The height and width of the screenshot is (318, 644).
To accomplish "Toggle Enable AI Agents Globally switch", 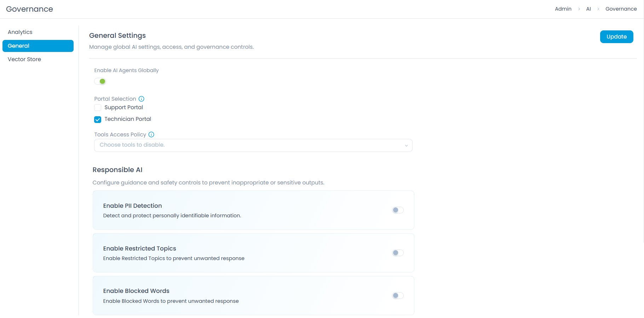I will (x=100, y=82).
